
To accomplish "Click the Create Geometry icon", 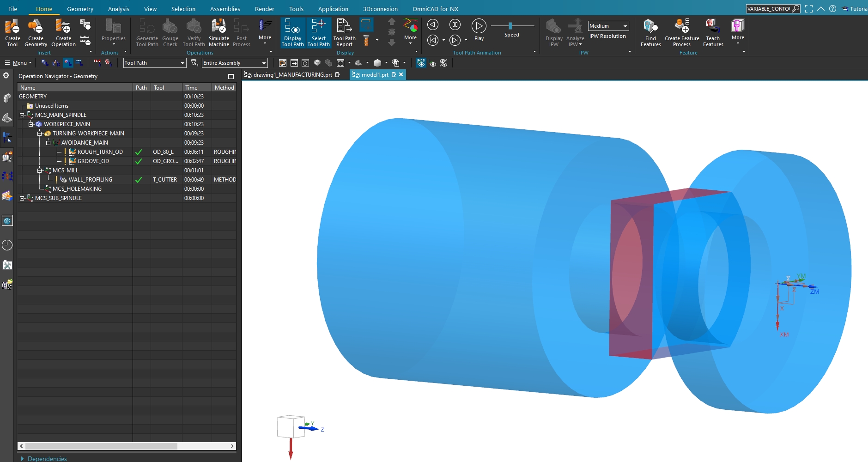I will (x=36, y=32).
